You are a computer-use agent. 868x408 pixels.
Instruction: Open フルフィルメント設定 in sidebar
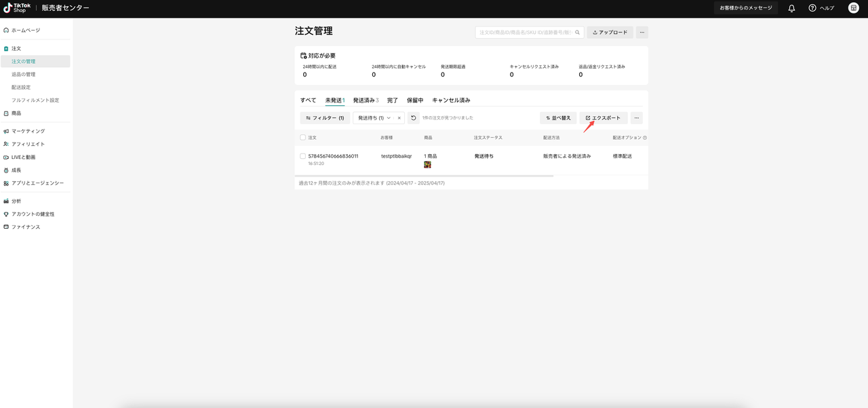tap(35, 100)
